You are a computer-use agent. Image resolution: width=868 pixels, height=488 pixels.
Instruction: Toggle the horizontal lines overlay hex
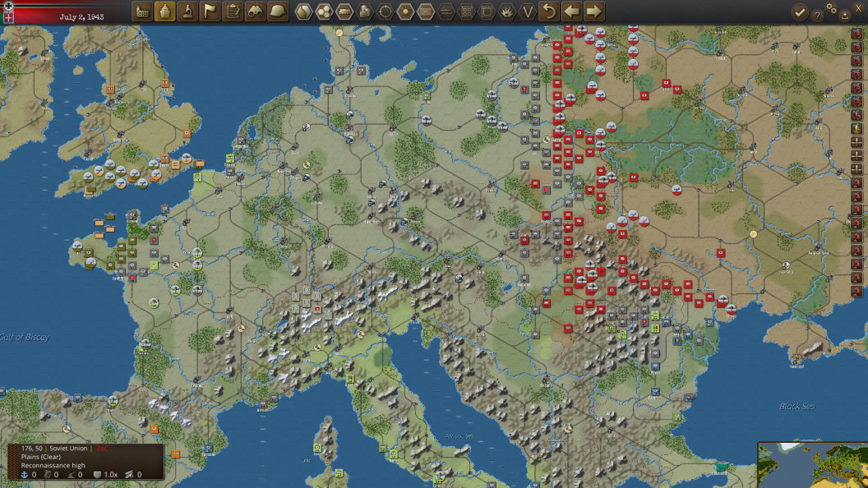(446, 11)
